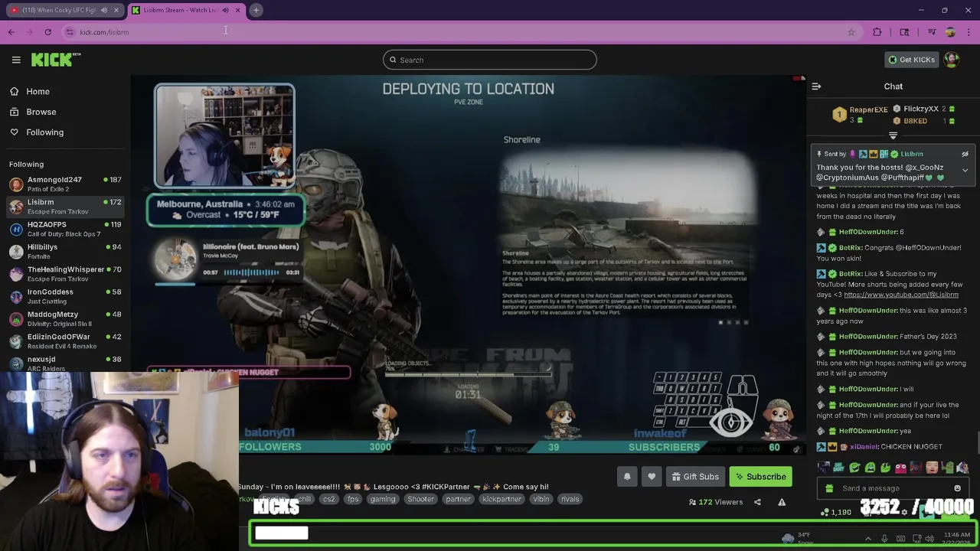This screenshot has height=551, width=980.
Task: Open HQZAOFPS channel in sidebar
Action: tap(65, 229)
